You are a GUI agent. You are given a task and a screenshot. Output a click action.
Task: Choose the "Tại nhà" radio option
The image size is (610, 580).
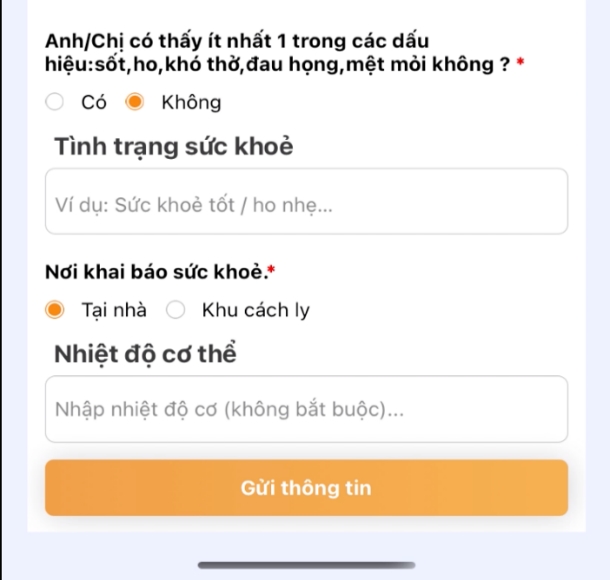[56, 310]
